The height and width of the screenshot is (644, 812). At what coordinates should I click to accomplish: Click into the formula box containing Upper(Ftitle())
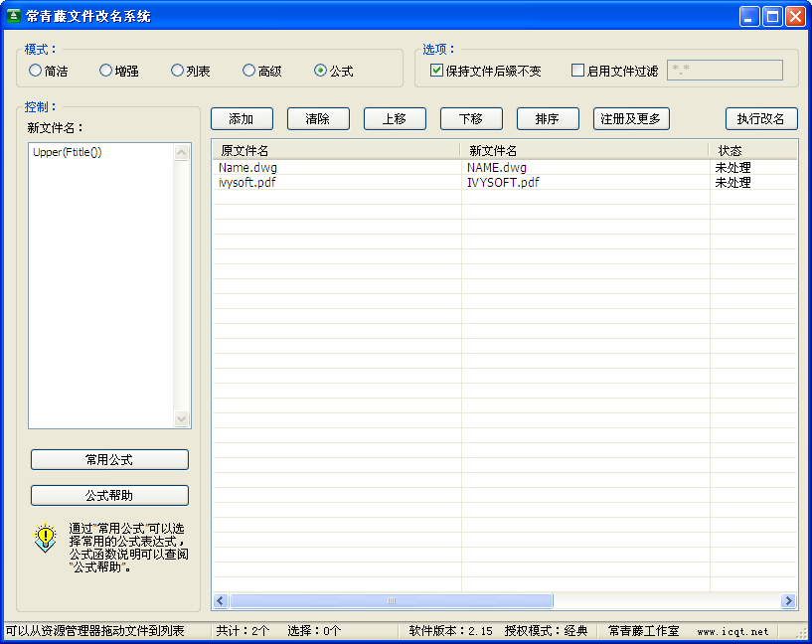tap(101, 286)
